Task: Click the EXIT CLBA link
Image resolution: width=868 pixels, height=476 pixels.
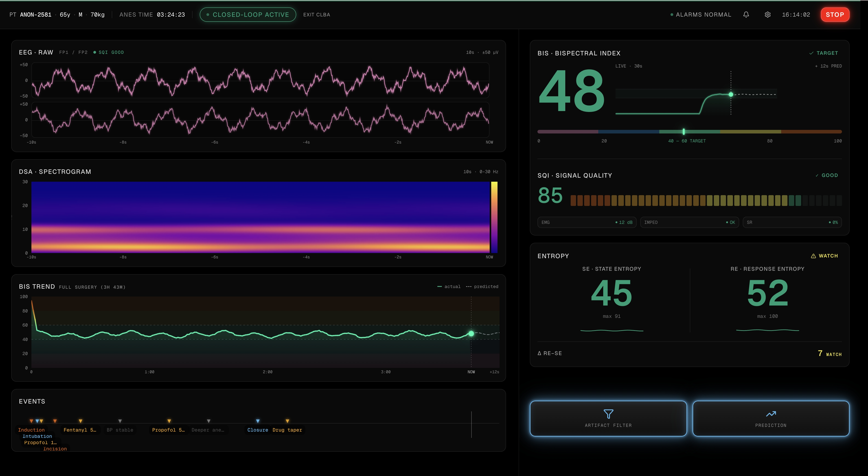Action: (x=316, y=15)
